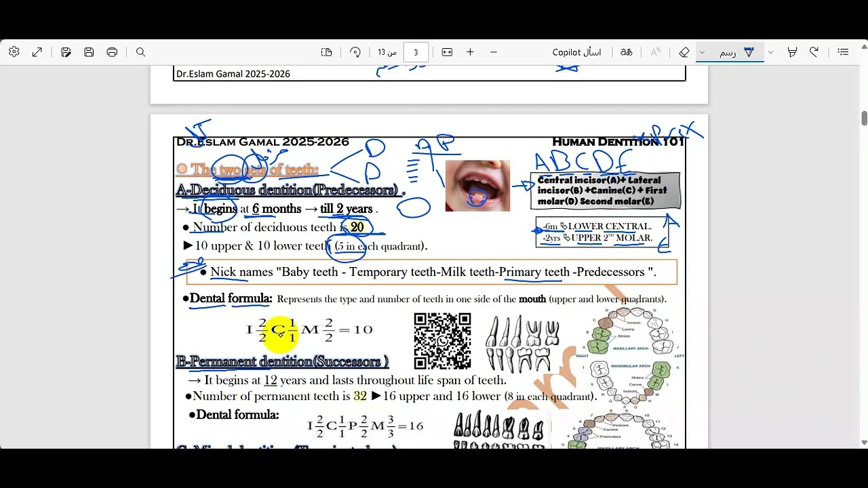Click the '-2yrs UPPER 2nd MOLAR.' note
Image resolution: width=868 pixels, height=488 pixels.
598,238
